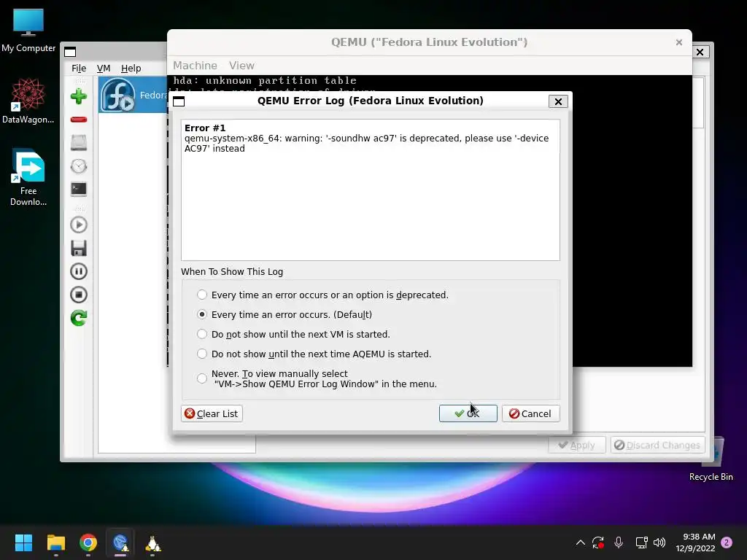The height and width of the screenshot is (560, 747).
Task: Show hidden tray icons chevron
Action: (x=580, y=542)
